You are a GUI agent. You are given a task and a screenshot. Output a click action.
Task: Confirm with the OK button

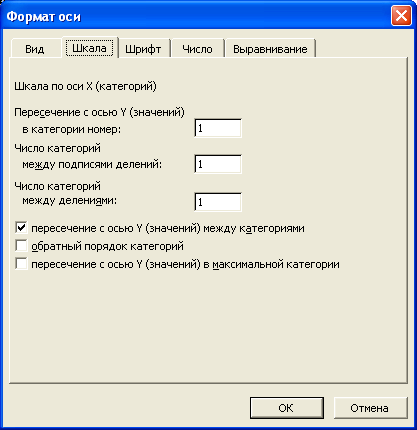tap(287, 408)
